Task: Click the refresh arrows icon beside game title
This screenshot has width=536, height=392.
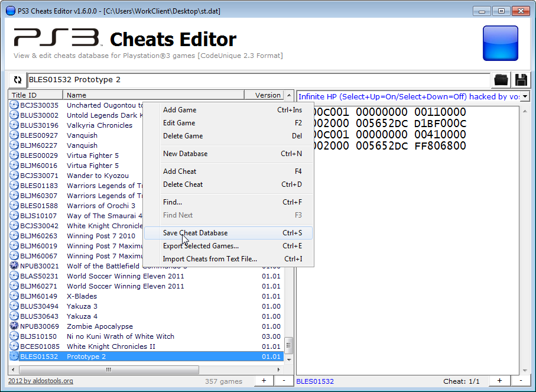Action: pos(18,80)
